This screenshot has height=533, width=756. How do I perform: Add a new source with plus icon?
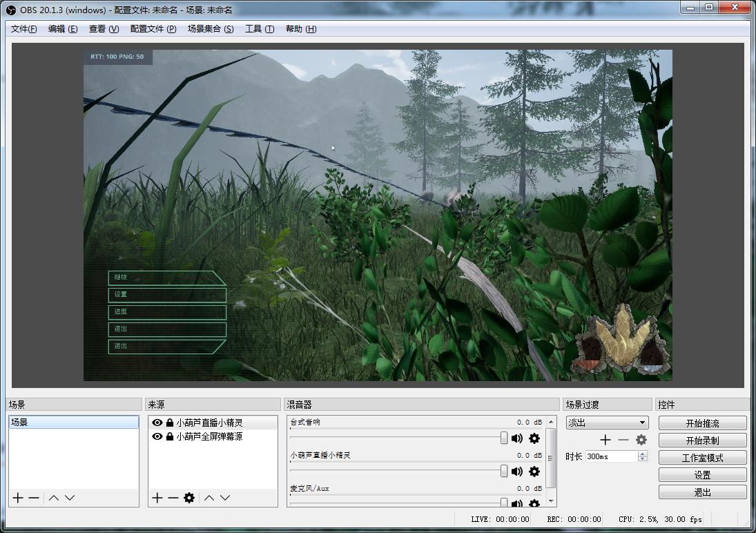pos(157,498)
